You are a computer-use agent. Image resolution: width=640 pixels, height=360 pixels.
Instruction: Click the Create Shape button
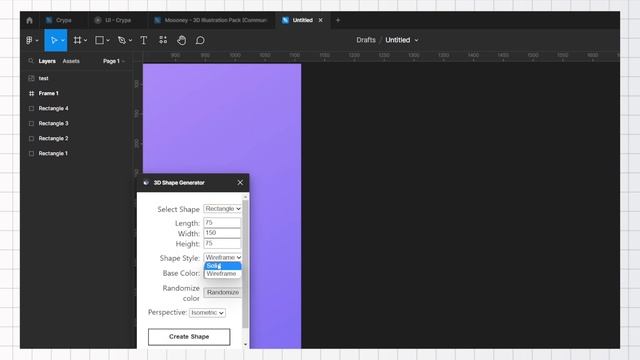[189, 337]
